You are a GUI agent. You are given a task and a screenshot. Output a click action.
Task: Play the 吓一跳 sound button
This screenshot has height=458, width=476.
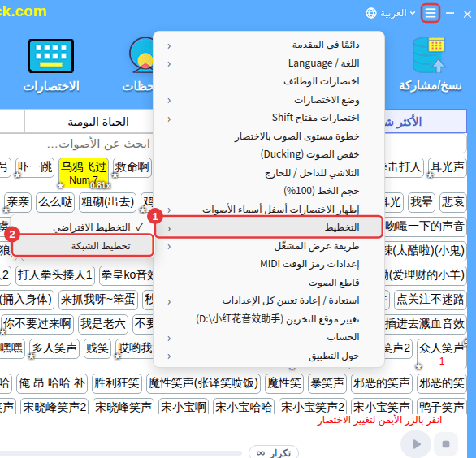(x=35, y=167)
